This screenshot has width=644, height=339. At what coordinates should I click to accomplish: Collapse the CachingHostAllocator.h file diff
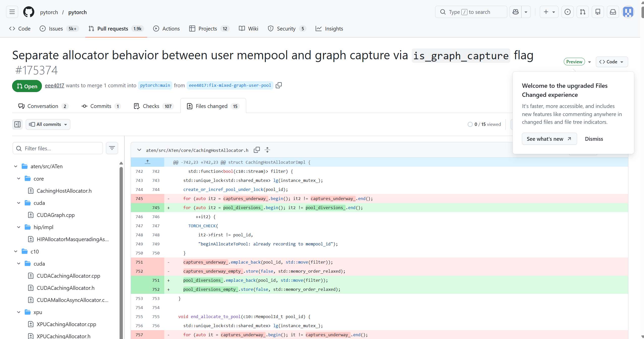click(x=139, y=150)
